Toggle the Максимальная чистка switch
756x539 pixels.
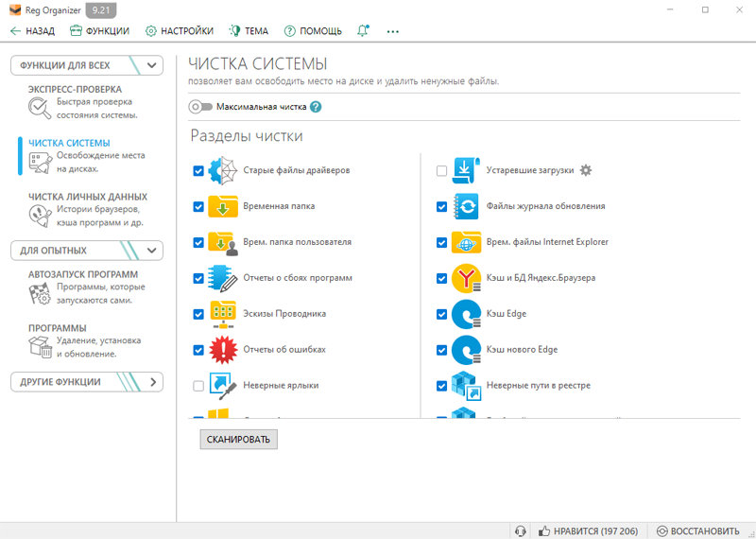[200, 107]
